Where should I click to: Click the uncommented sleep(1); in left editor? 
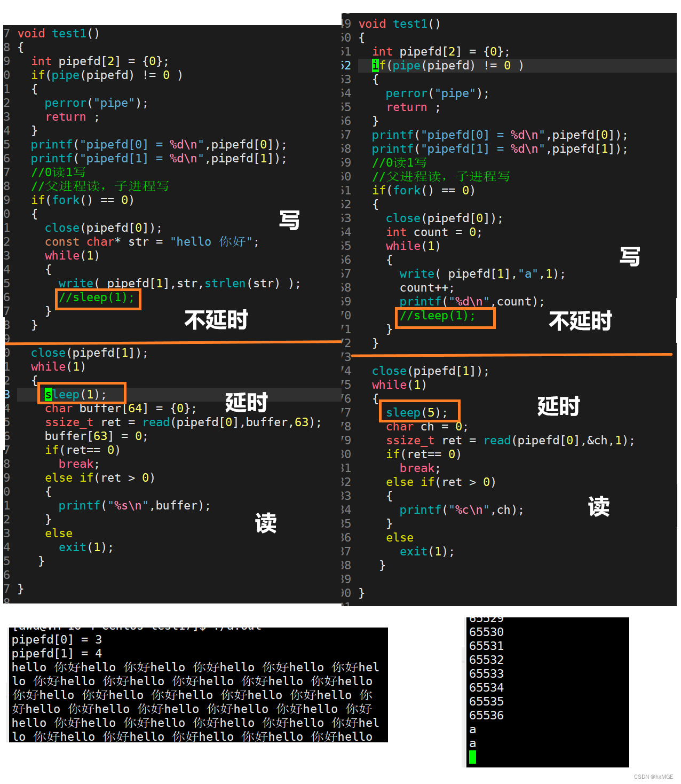tap(76, 395)
